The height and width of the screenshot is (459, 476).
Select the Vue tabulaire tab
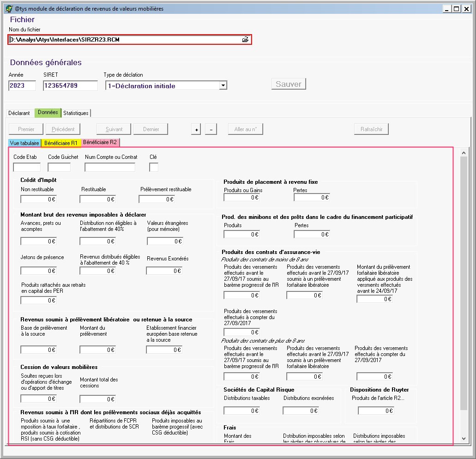(x=24, y=143)
